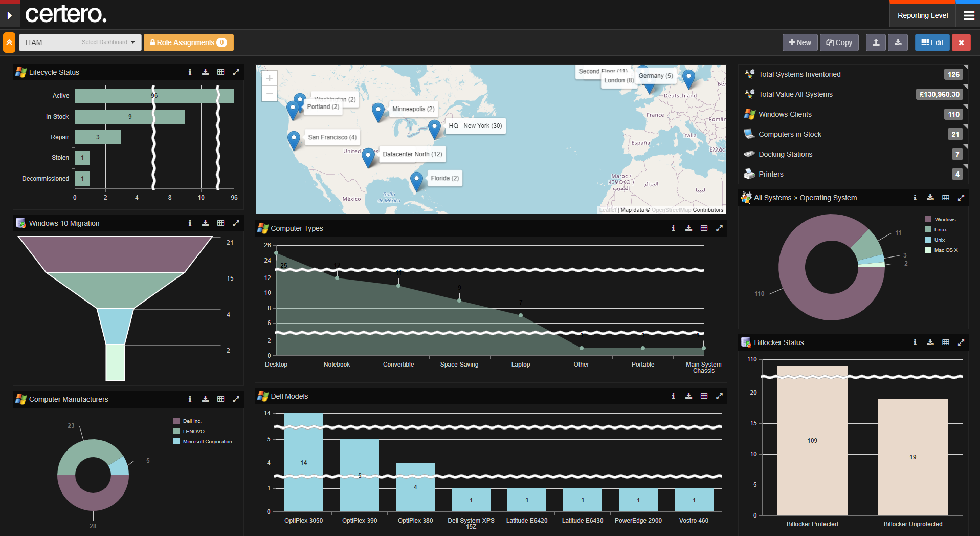This screenshot has height=536, width=980.
Task: Open the OpenStreetMap attribution link
Action: click(671, 210)
